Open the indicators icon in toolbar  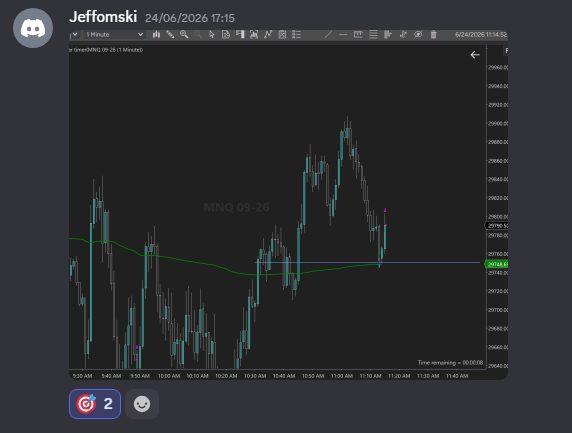(x=254, y=34)
